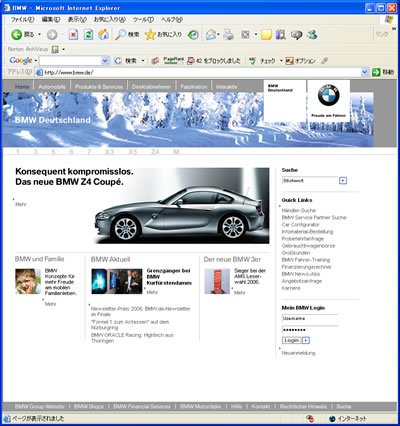Select the Produkte & Services tab

pos(99,87)
